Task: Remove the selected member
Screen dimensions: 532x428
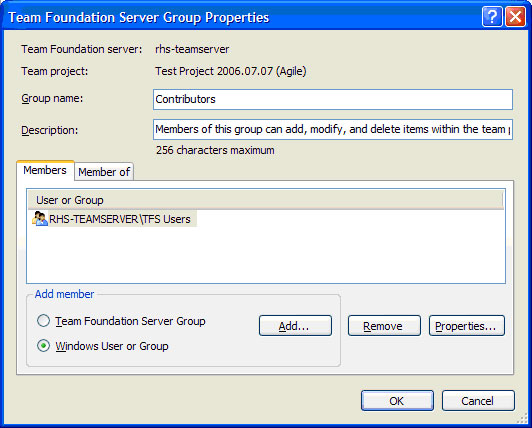Action: click(x=384, y=326)
